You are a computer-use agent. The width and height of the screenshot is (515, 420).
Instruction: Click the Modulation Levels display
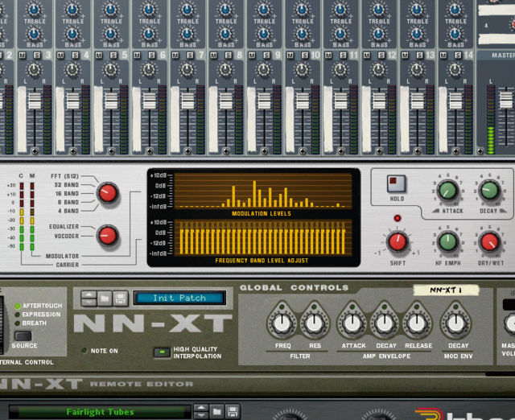click(x=263, y=191)
